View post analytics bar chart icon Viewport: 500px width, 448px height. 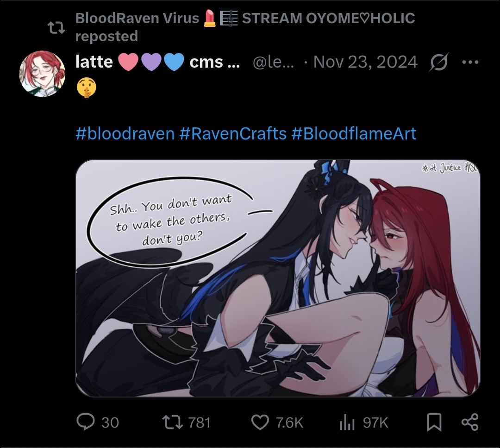(347, 423)
